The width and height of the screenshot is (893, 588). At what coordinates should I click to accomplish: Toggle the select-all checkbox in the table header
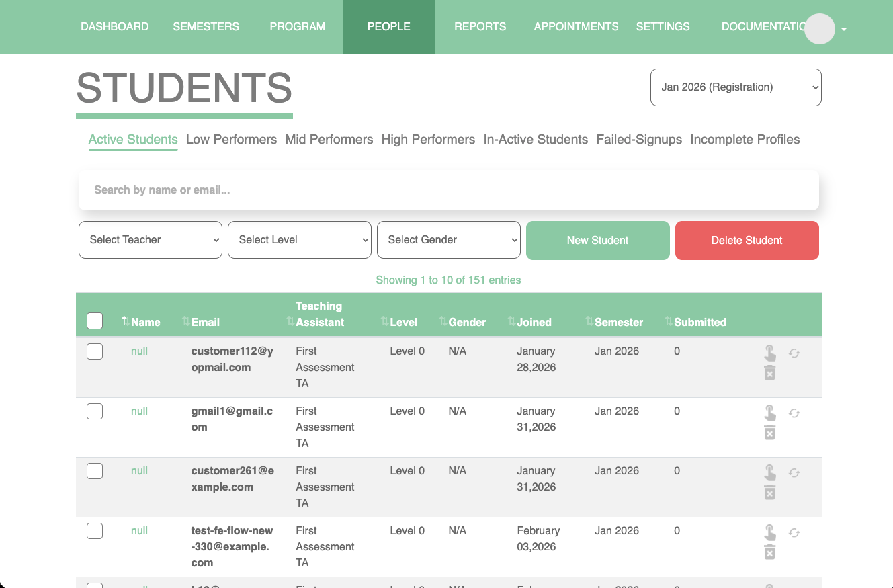[x=95, y=321]
